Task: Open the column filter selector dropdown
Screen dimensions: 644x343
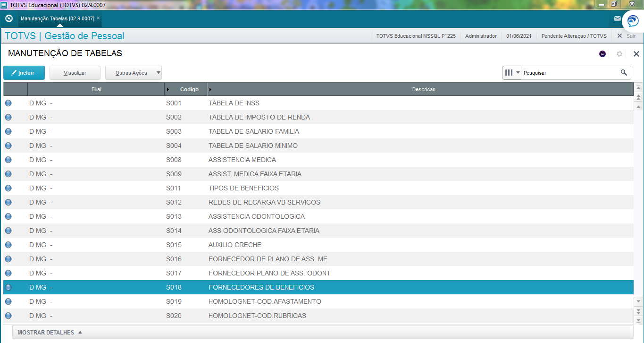Action: (512, 73)
